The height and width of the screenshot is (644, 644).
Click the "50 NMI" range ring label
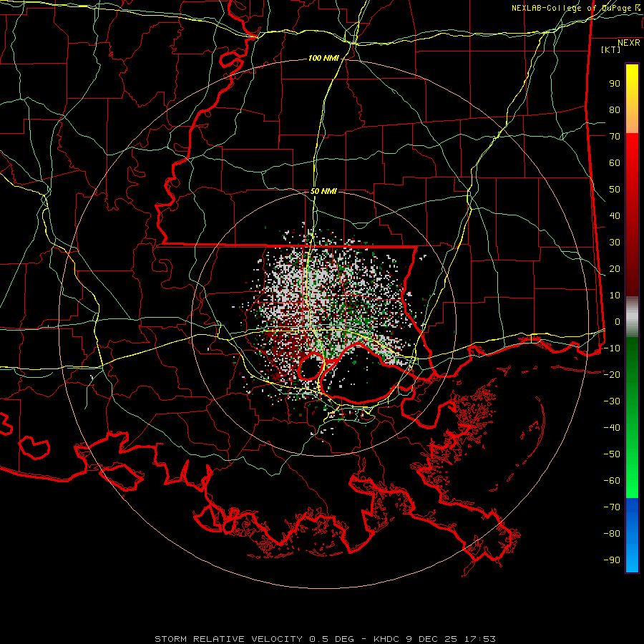tap(323, 191)
